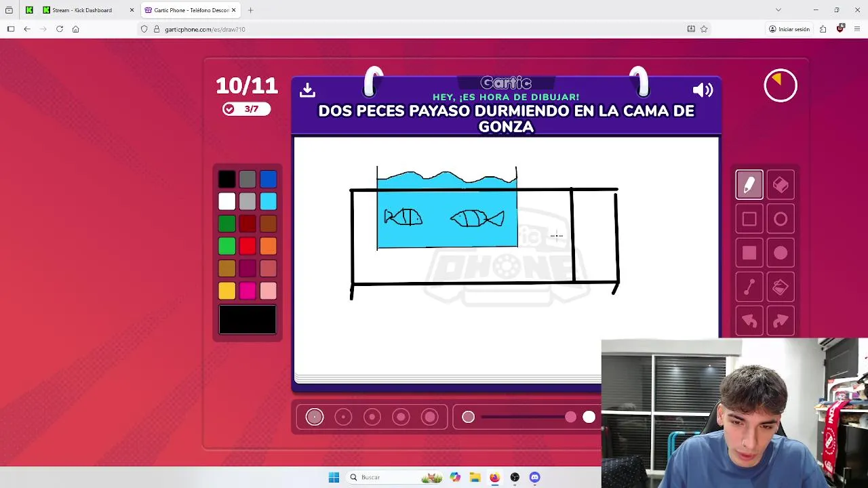
Task: Pick the golden brown color swatch
Action: (x=227, y=268)
